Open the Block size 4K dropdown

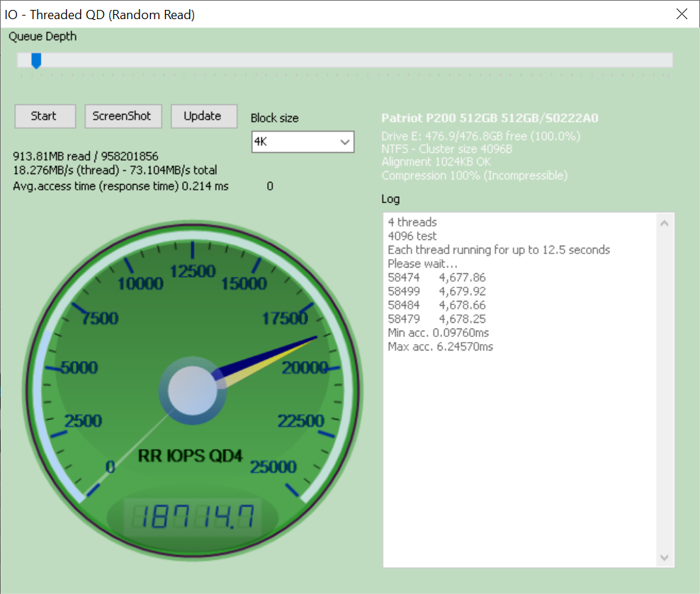303,142
